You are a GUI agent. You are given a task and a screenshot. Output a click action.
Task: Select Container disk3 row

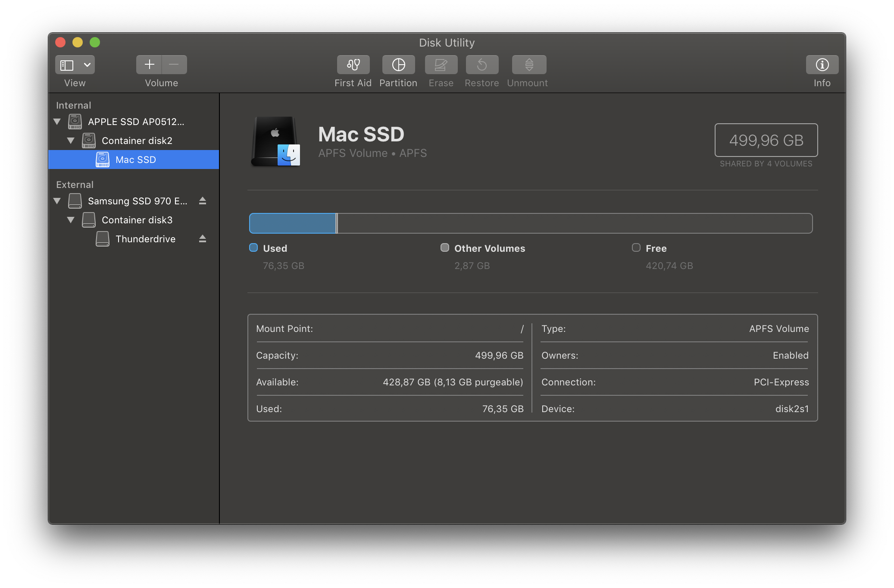[134, 220]
